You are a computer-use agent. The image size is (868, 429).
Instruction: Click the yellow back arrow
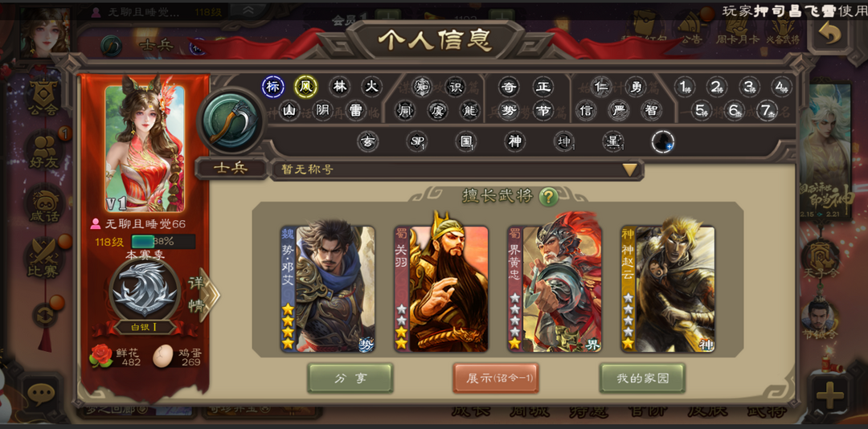[829, 35]
